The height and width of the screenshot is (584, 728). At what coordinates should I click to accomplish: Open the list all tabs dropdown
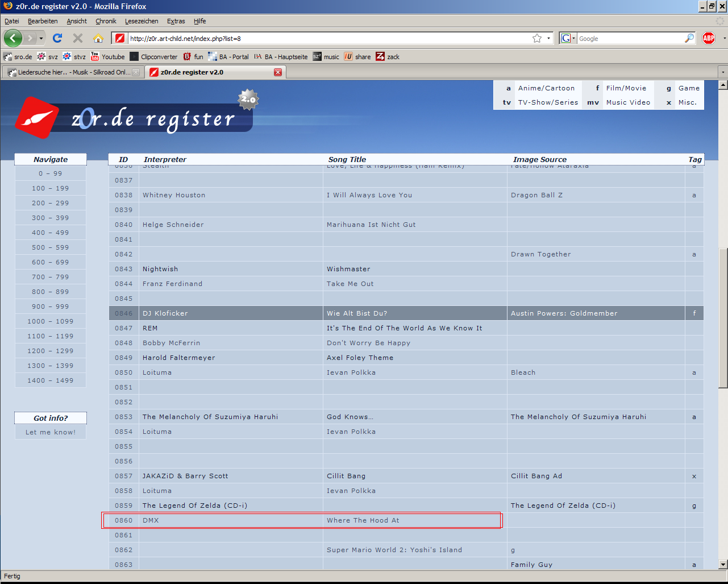pos(722,73)
